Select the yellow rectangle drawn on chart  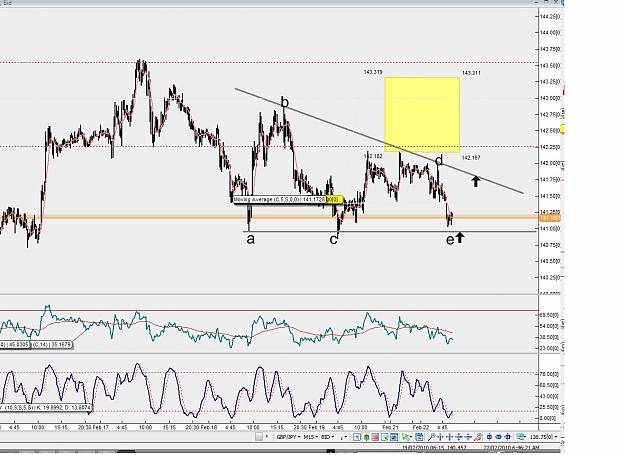coord(422,115)
